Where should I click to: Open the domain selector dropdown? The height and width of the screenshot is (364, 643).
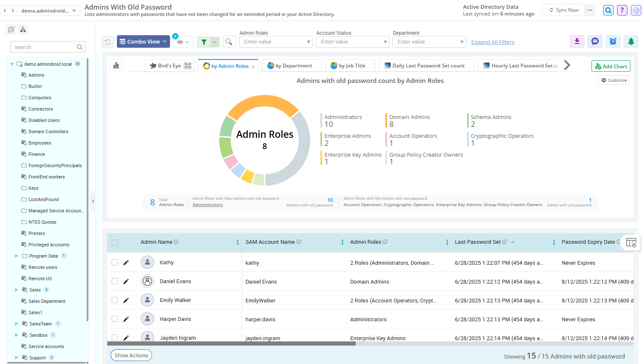pos(49,10)
